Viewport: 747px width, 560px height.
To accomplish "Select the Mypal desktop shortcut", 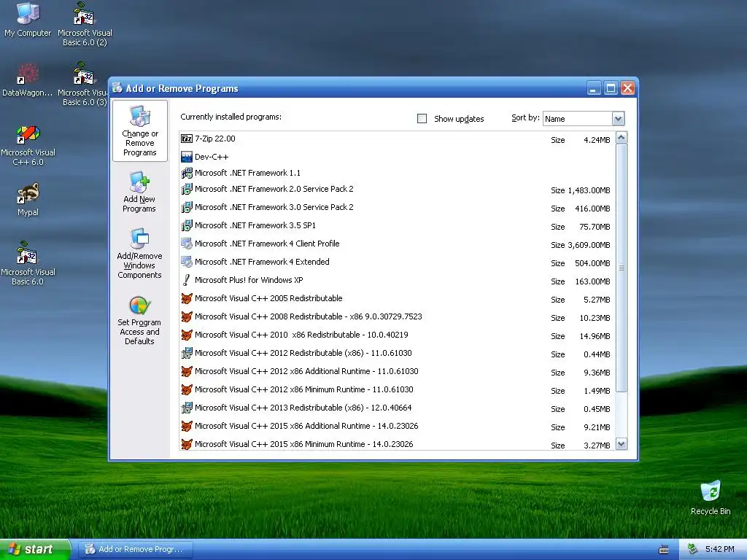I will (28, 199).
